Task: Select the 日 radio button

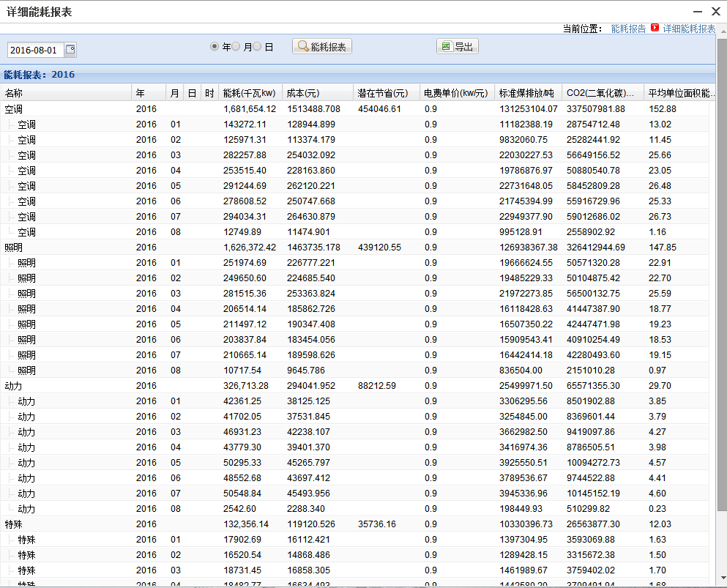Action: (257, 46)
